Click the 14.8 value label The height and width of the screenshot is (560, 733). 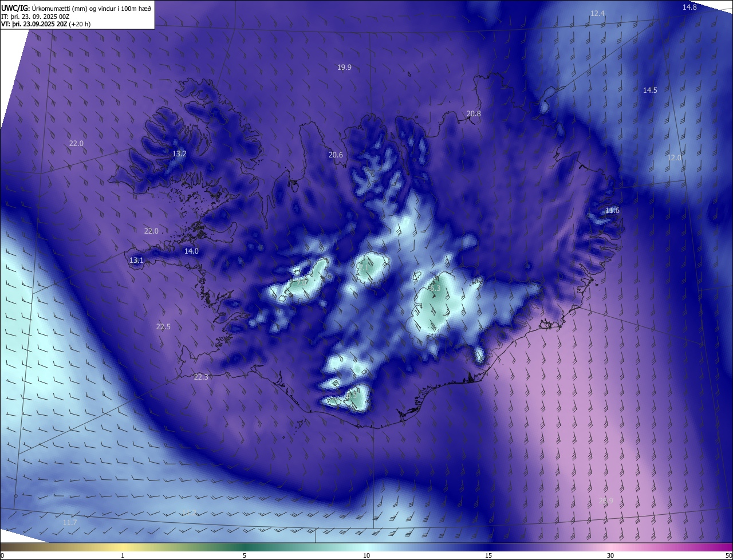(x=689, y=7)
